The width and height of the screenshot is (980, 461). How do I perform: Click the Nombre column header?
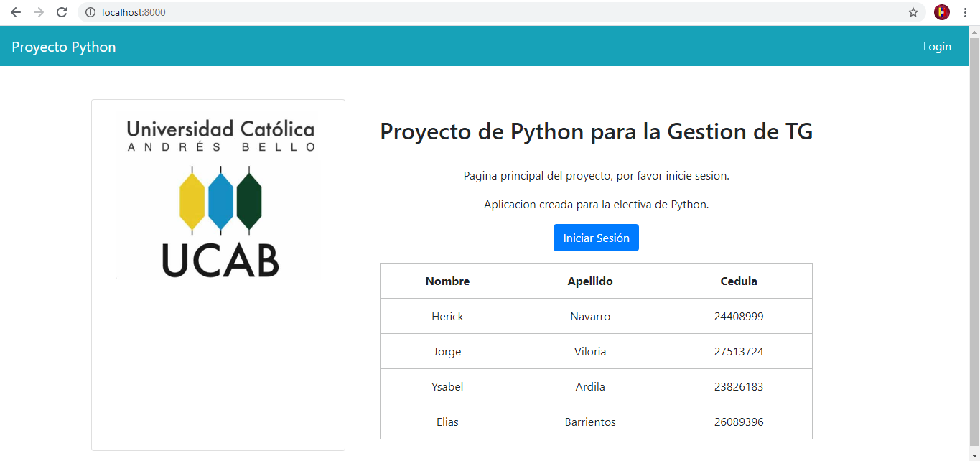point(447,281)
